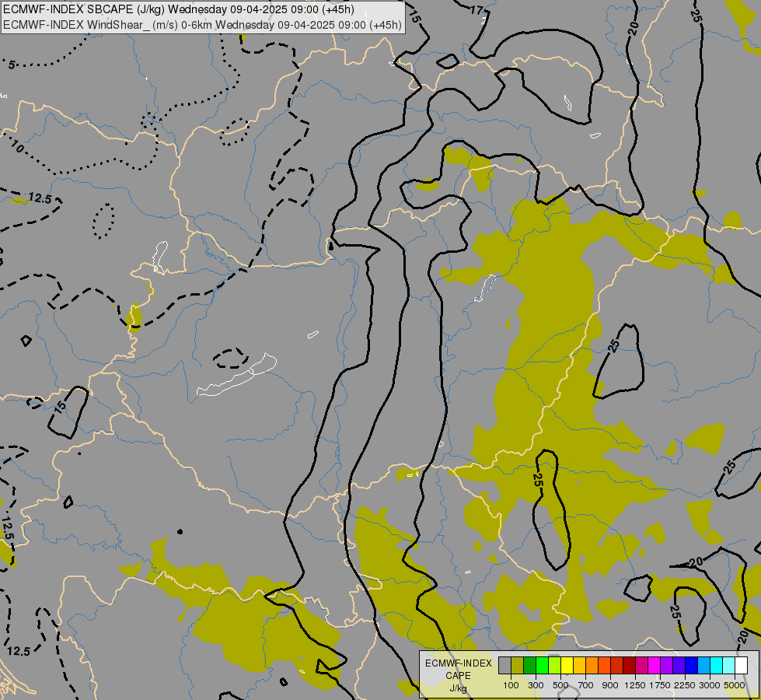The height and width of the screenshot is (700, 761).
Task: Click the 300 legend tick label
Action: click(536, 685)
